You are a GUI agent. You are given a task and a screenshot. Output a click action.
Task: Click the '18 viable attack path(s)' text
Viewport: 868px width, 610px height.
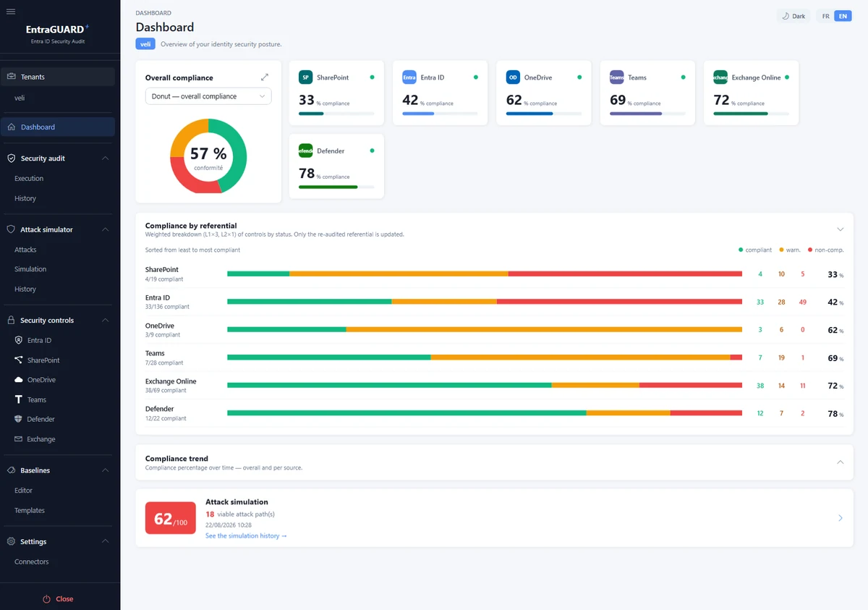tap(240, 514)
